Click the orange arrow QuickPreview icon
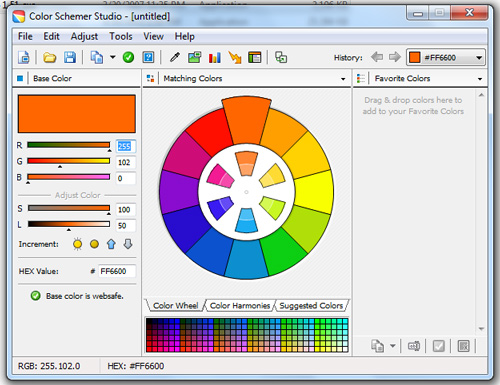 (x=235, y=57)
